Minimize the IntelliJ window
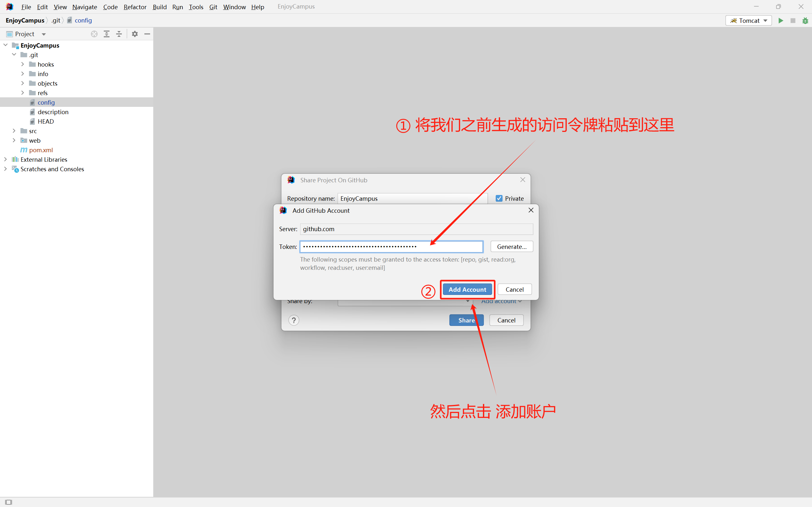Screen dimensions: 812x507 click(756, 7)
